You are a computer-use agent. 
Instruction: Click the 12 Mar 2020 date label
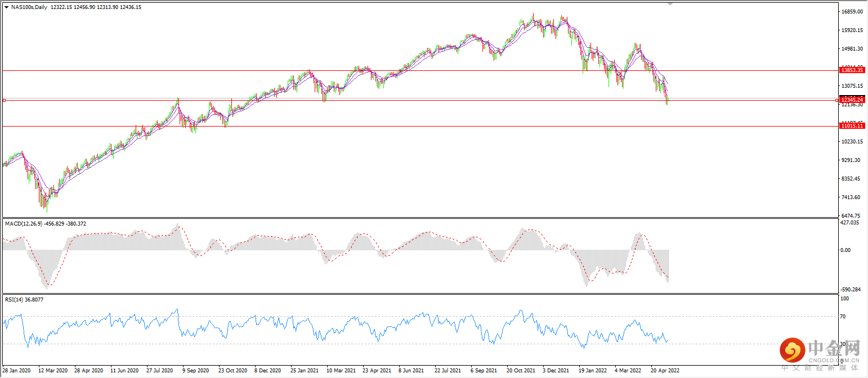(x=52, y=371)
